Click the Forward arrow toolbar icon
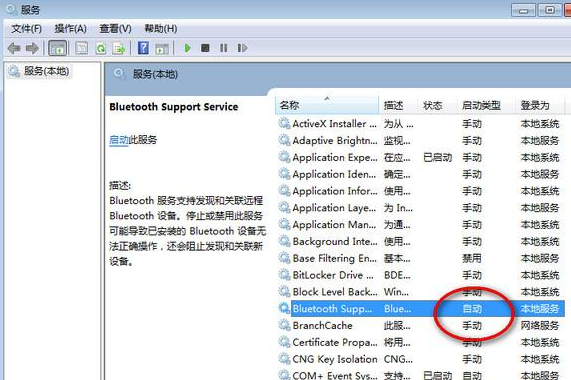The width and height of the screenshot is (571, 380). pyautogui.click(x=32, y=48)
